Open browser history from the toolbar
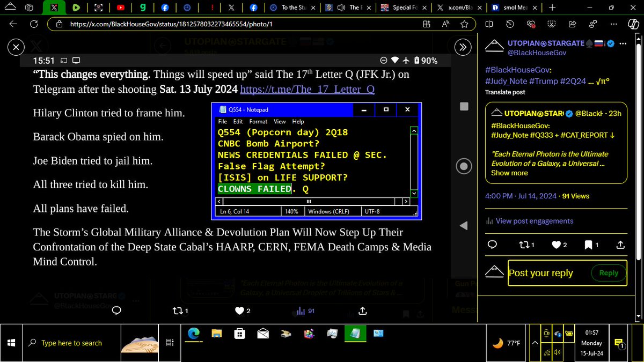This screenshot has height=362, width=644. 510,24
